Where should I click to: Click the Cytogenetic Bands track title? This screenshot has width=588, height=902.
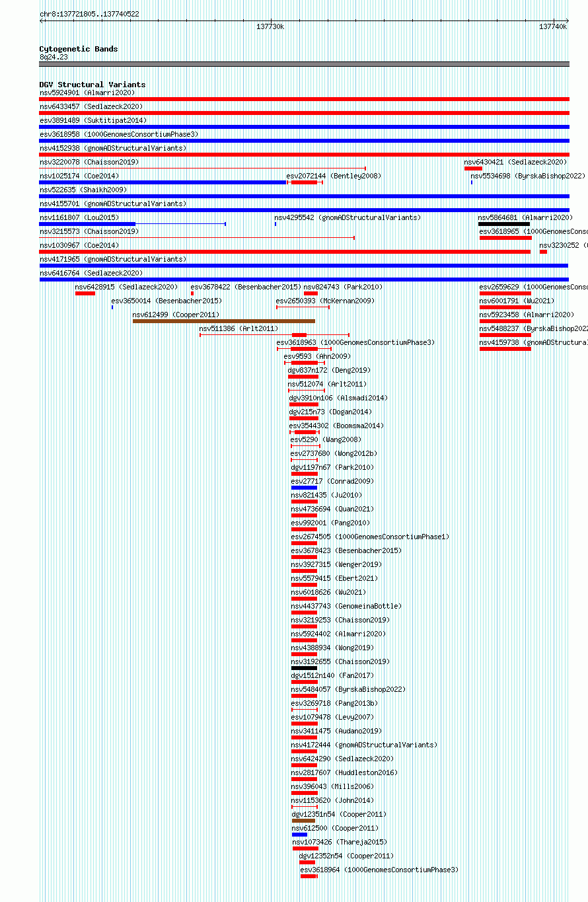79,49
